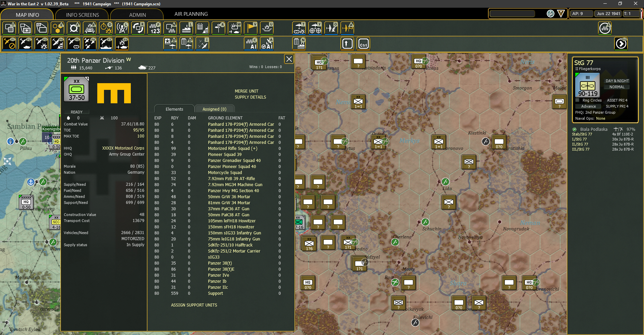Select the F1 air mission icon
The image size is (644, 335).
pos(9,44)
